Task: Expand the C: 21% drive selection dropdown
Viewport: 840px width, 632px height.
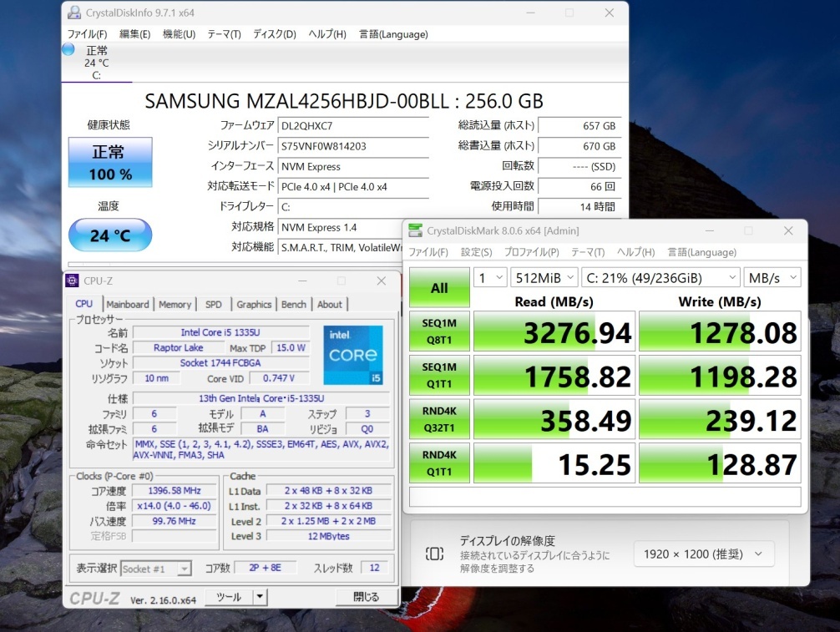Action: [660, 277]
